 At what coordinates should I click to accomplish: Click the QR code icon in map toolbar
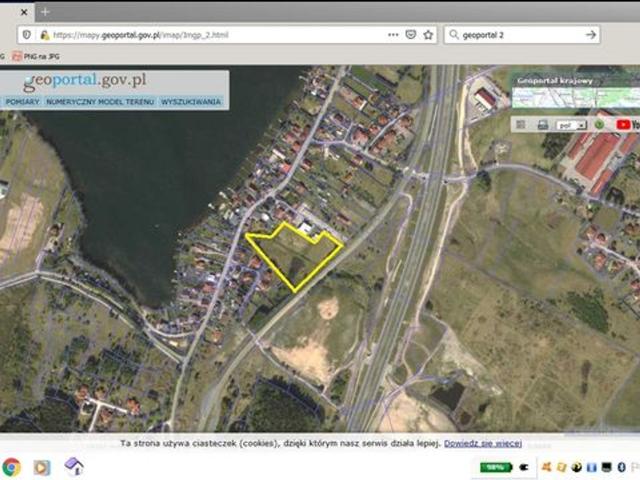[x=521, y=125]
